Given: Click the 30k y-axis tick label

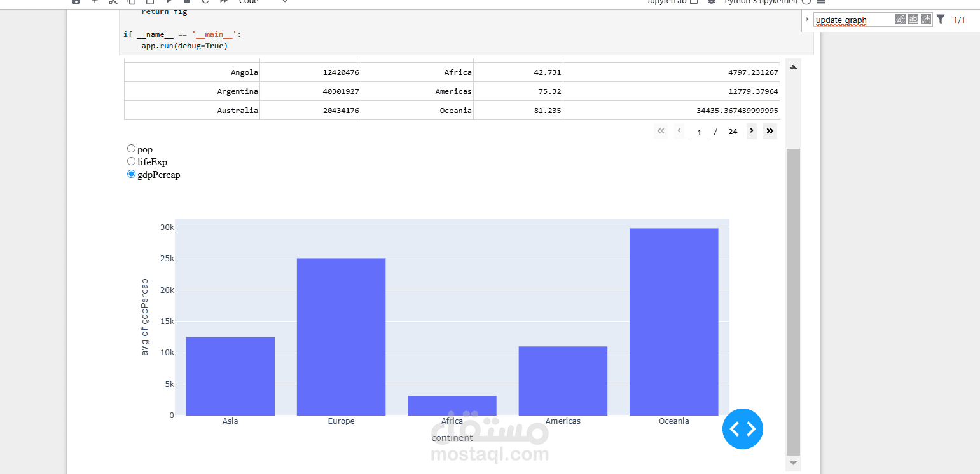Looking at the screenshot, I should click(x=167, y=227).
